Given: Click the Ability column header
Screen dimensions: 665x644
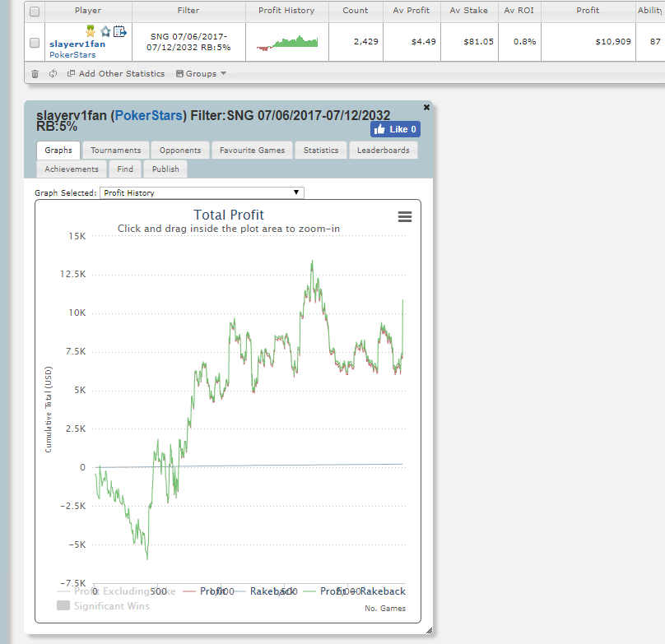Looking at the screenshot, I should click(x=650, y=11).
